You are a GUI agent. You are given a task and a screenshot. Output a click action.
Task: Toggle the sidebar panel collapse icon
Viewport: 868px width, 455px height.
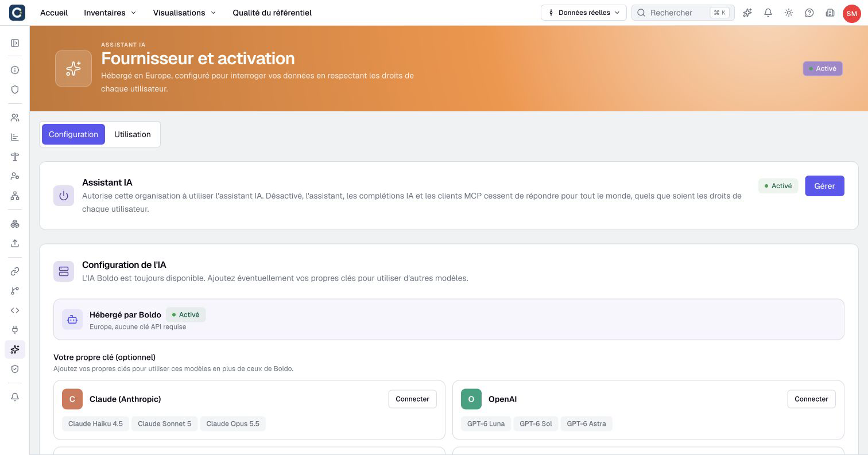(x=15, y=43)
